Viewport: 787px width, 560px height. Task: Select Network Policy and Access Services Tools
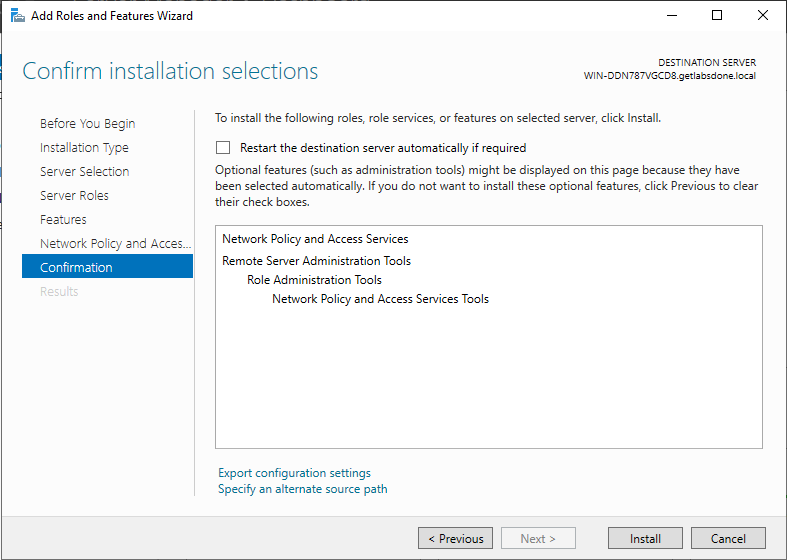pyautogui.click(x=380, y=299)
